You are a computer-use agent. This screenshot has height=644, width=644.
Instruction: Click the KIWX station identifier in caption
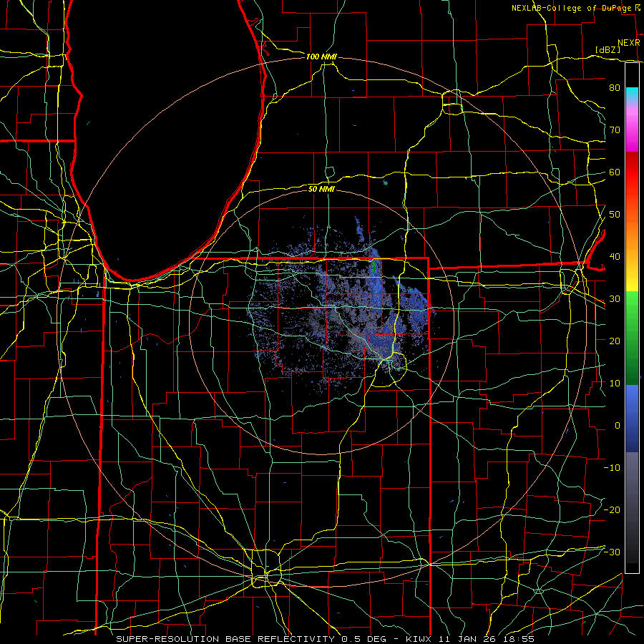[x=419, y=639]
